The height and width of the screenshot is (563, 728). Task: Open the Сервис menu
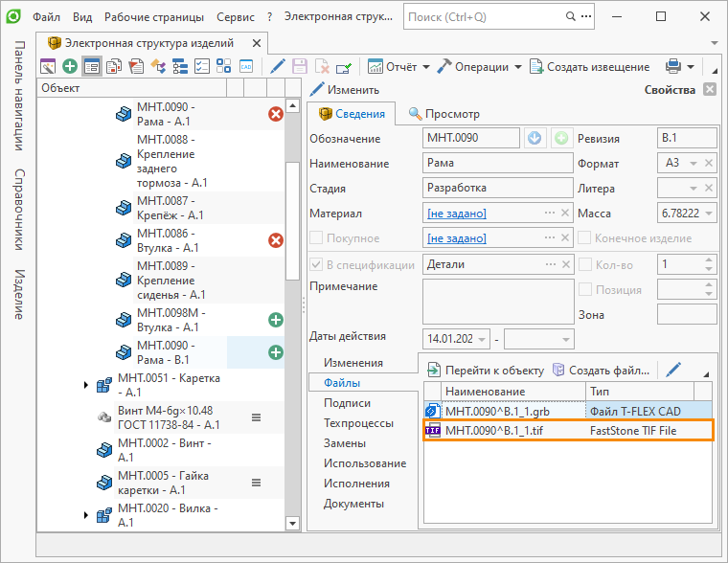[x=236, y=17]
